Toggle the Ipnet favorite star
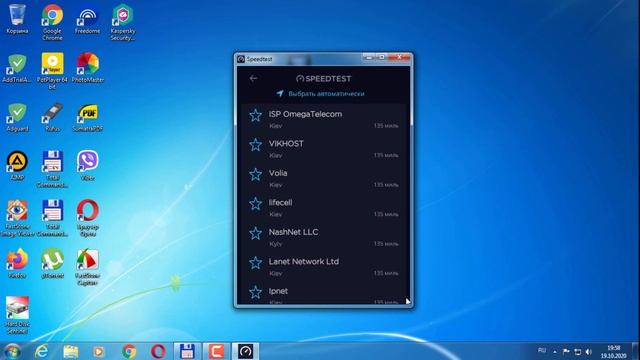 coord(256,292)
